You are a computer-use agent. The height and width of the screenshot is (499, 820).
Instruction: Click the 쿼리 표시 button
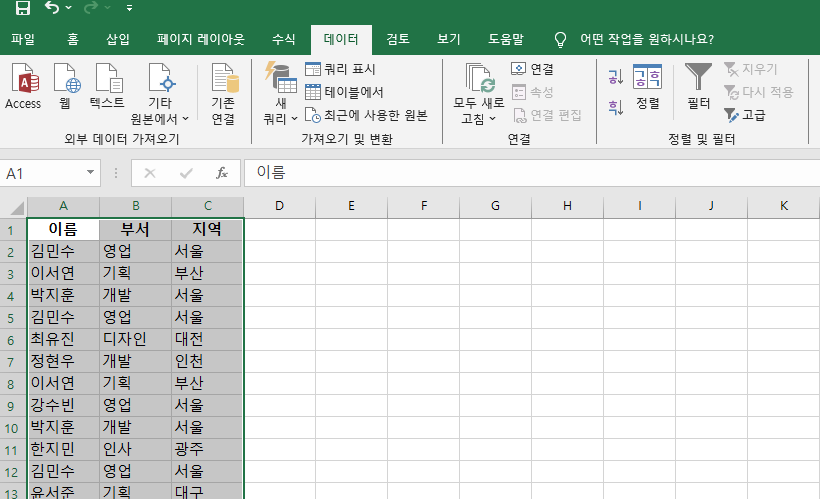coord(340,69)
